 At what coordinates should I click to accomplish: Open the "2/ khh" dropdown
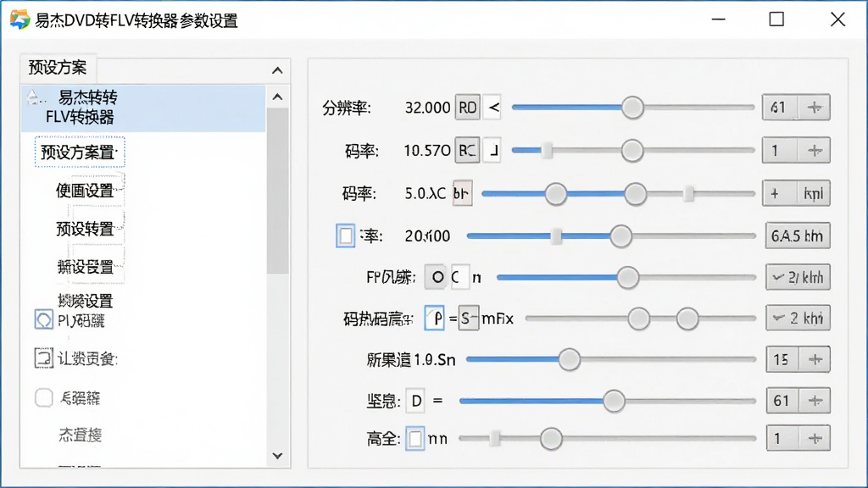click(798, 277)
